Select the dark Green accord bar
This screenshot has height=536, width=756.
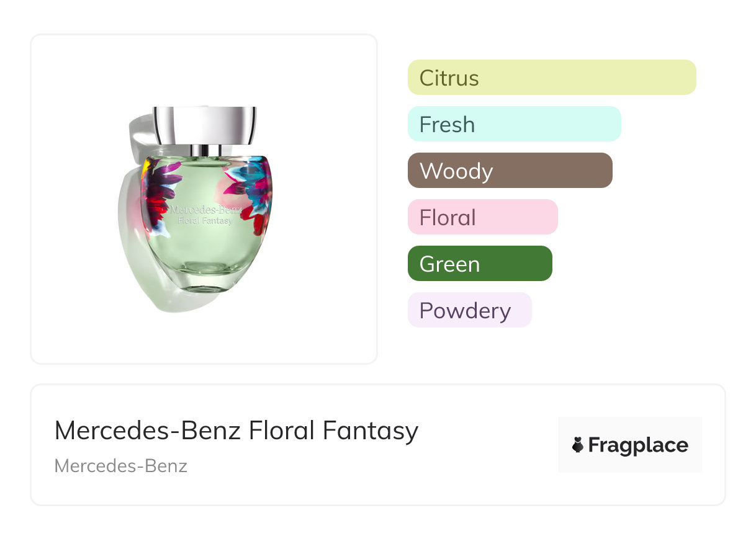[480, 264]
